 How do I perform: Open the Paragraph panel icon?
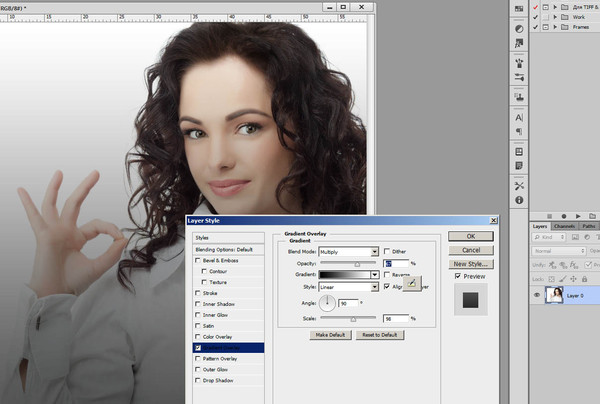coord(519,132)
